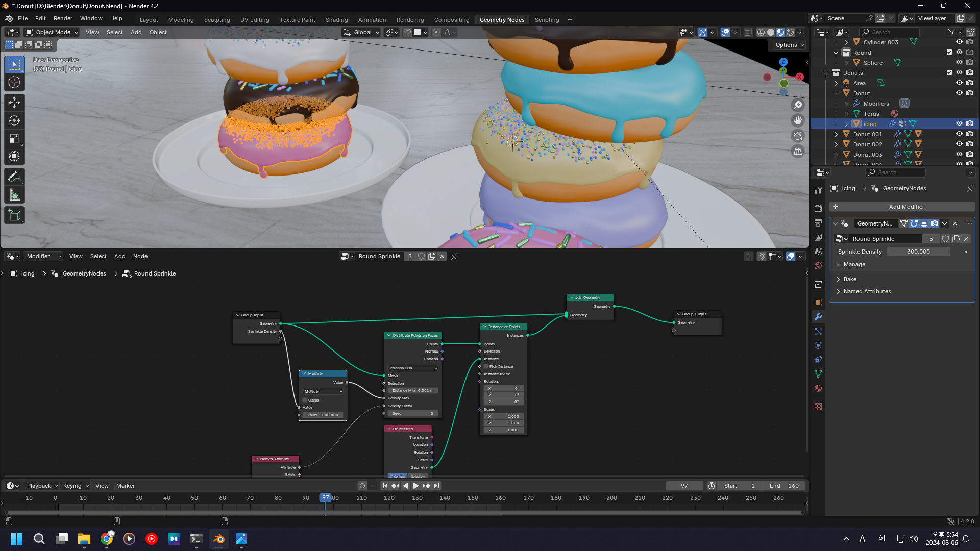Uncheck the Round collection checkbox

click(x=949, y=52)
